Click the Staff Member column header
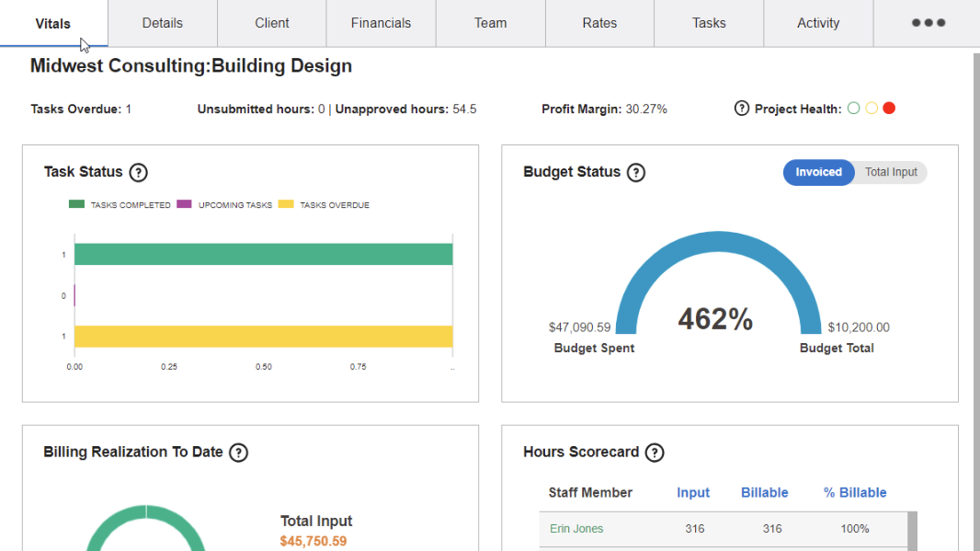The width and height of the screenshot is (980, 551). coord(590,493)
